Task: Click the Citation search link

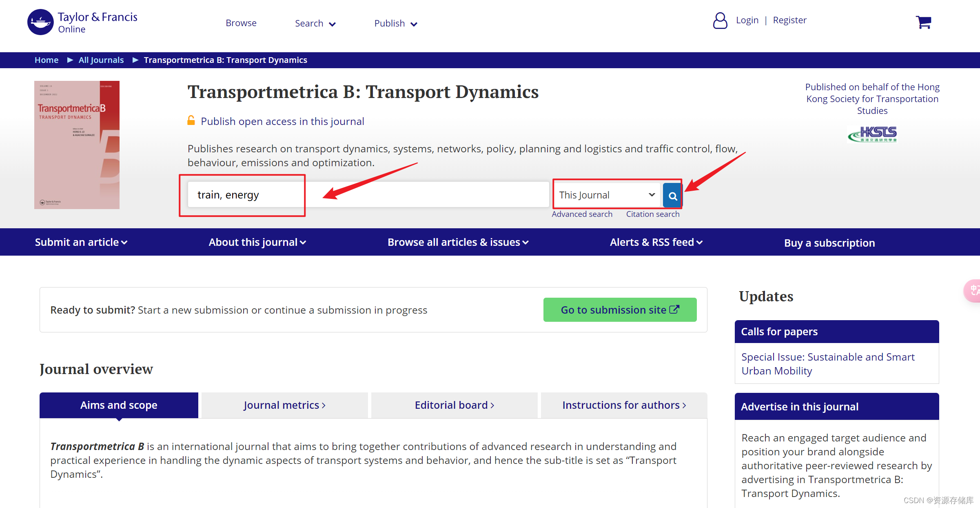Action: tap(652, 214)
